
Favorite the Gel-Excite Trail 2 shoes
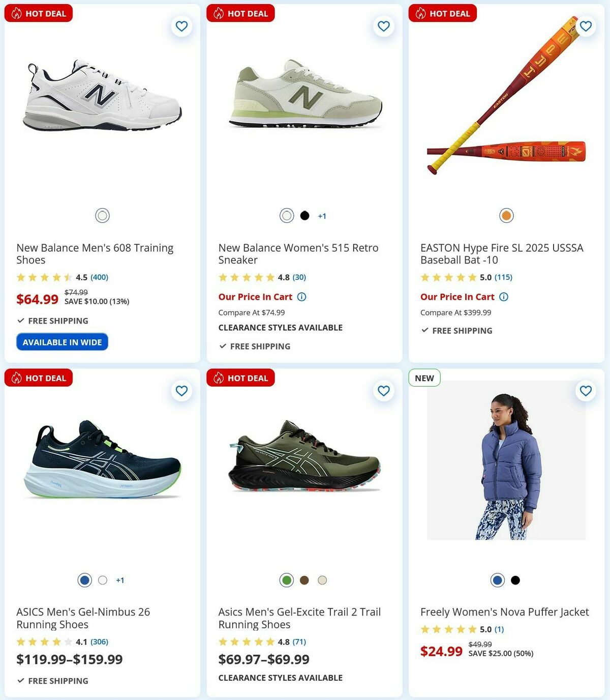384,391
